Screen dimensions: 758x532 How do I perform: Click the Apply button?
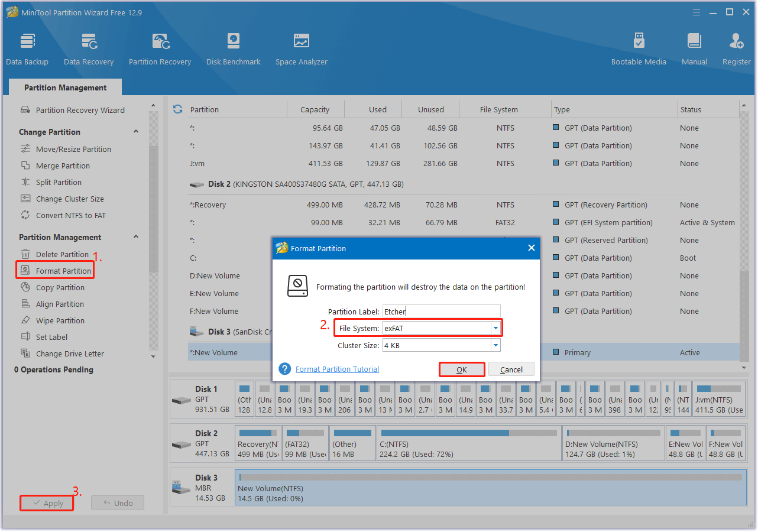click(47, 503)
